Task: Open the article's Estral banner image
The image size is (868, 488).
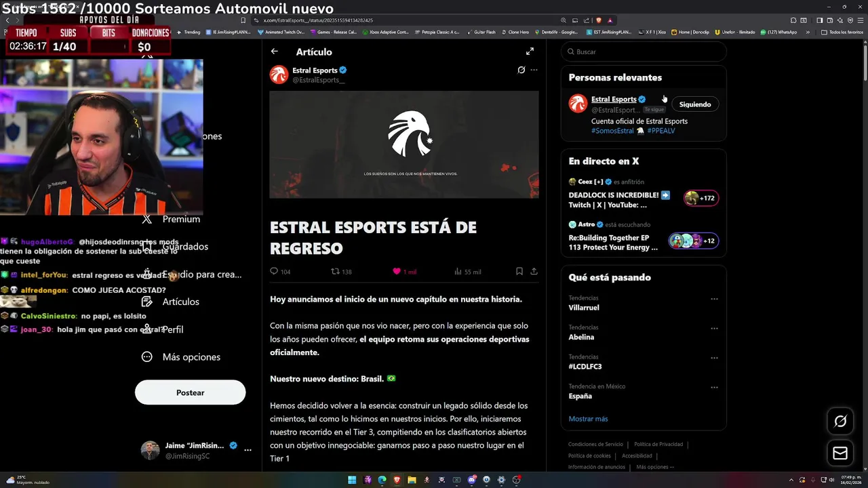Action: pos(404,144)
